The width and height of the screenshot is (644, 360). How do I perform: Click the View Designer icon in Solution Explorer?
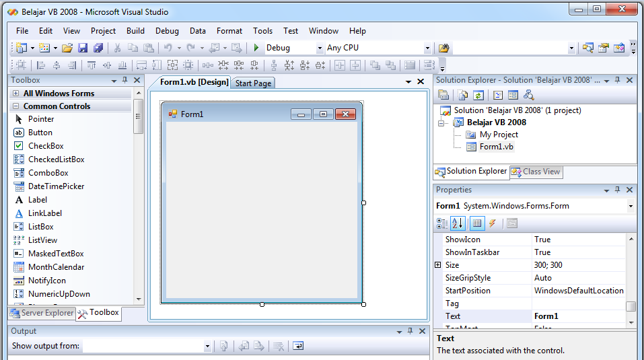coord(513,96)
